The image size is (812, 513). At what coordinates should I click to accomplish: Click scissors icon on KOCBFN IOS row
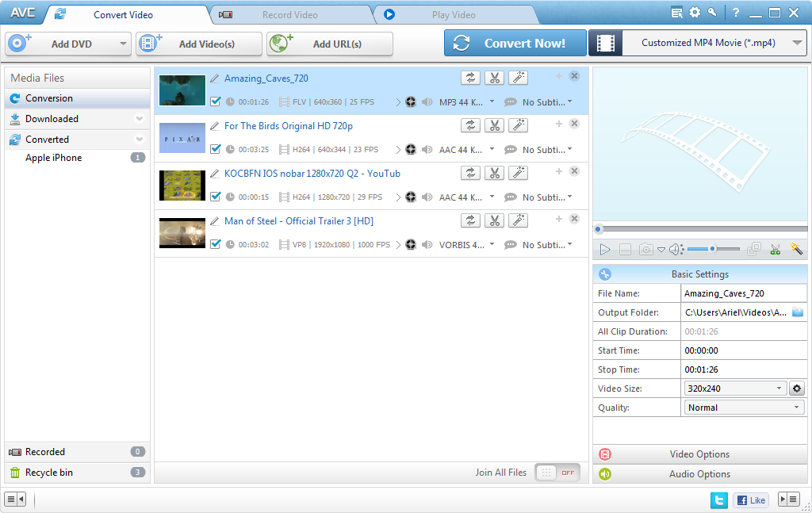[x=494, y=174]
